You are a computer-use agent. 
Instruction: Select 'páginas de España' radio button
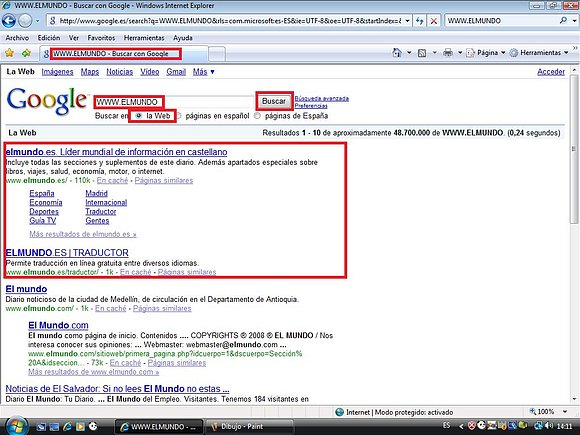coord(257,116)
